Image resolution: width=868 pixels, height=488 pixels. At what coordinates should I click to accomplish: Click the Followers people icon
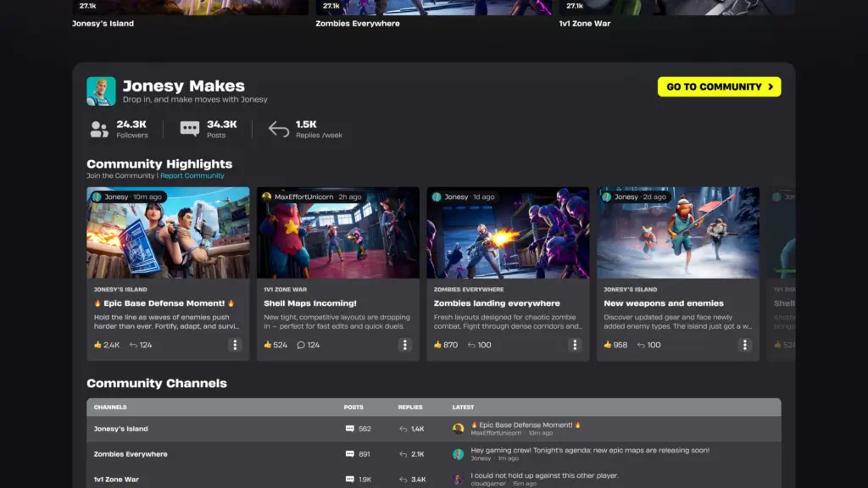[99, 130]
